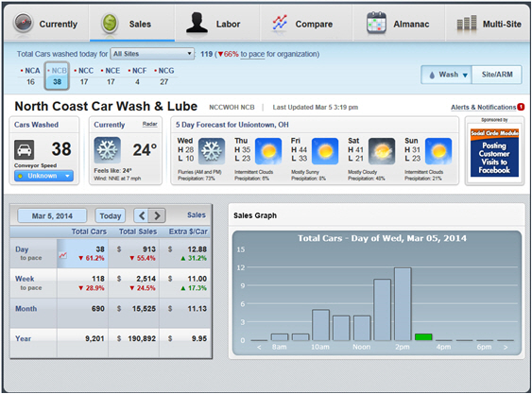
Task: Click the current weather snowflake icon
Action: click(107, 150)
